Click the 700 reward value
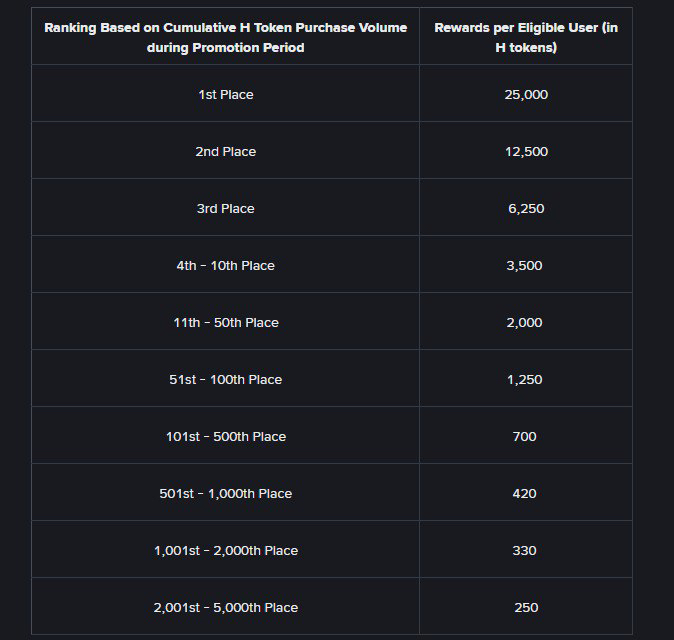The width and height of the screenshot is (674, 640). pos(524,437)
